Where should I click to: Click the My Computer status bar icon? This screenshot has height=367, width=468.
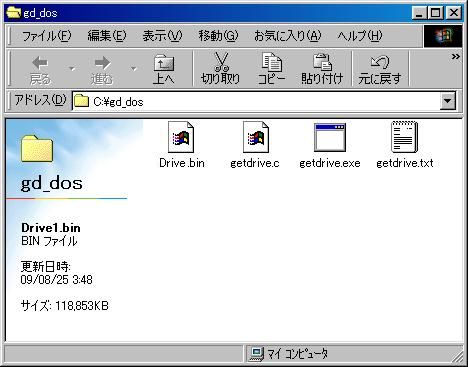point(256,354)
